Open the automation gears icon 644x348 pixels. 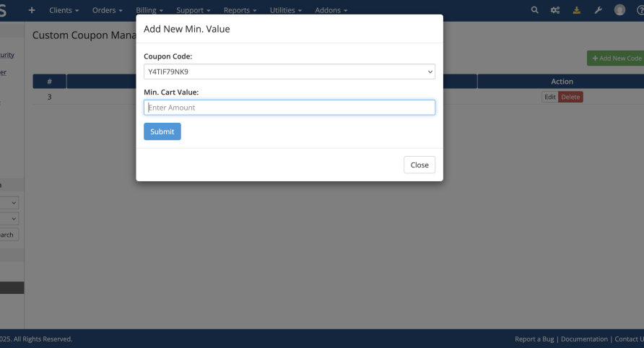[555, 10]
